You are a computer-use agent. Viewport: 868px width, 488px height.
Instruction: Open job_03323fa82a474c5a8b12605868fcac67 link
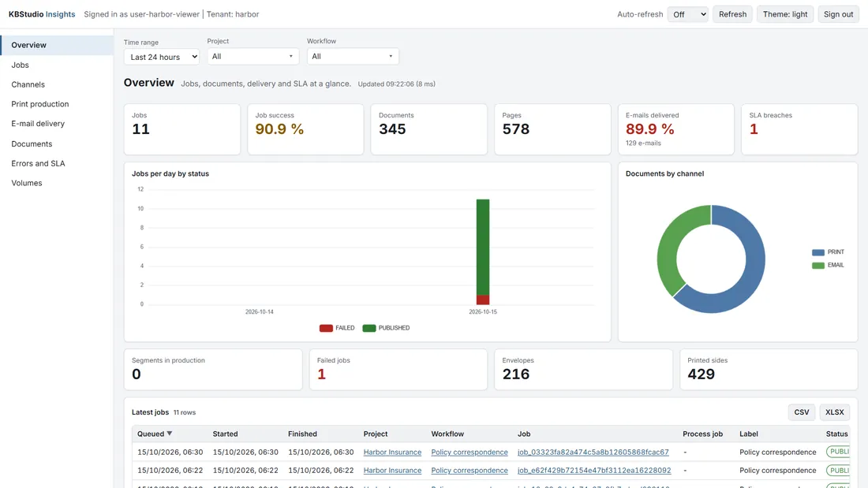coord(593,452)
